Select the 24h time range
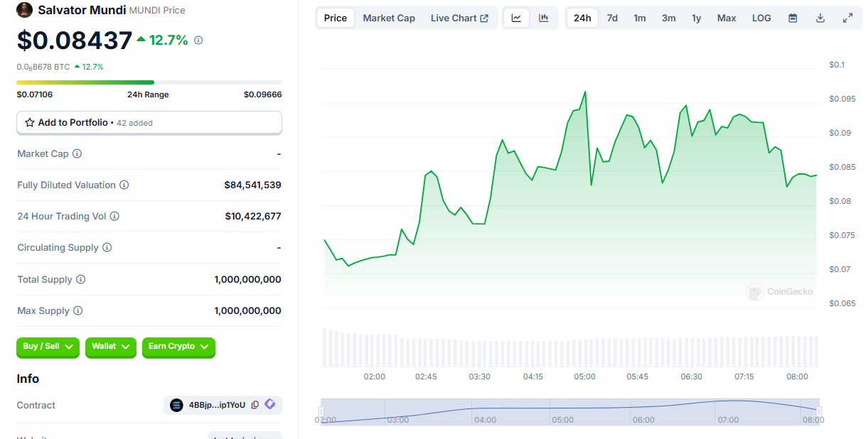The image size is (868, 439). click(582, 18)
